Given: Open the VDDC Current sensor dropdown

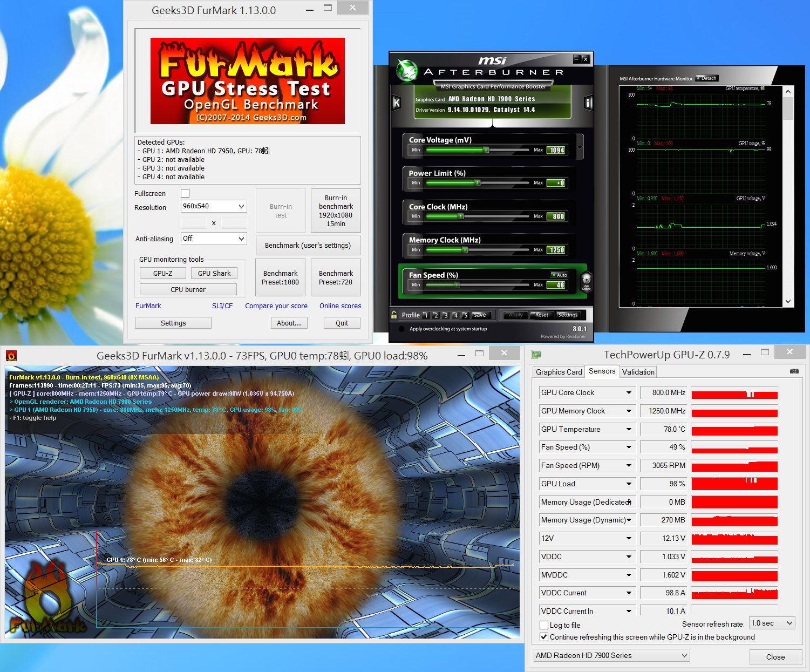Looking at the screenshot, I should click(x=629, y=593).
